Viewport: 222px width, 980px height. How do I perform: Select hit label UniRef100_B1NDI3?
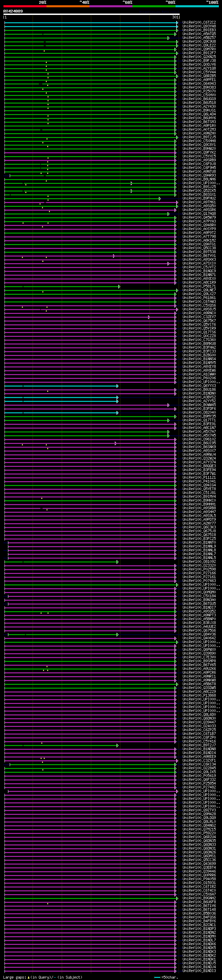(x=199, y=971)
